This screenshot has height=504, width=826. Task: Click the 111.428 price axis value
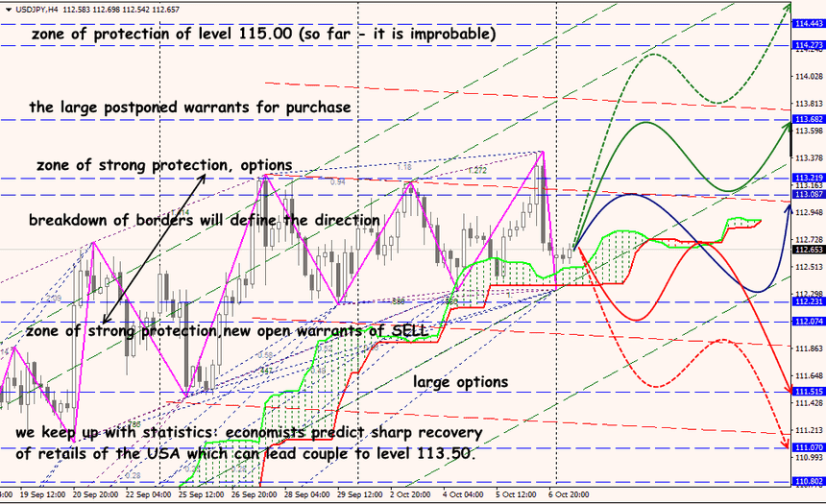(x=809, y=403)
